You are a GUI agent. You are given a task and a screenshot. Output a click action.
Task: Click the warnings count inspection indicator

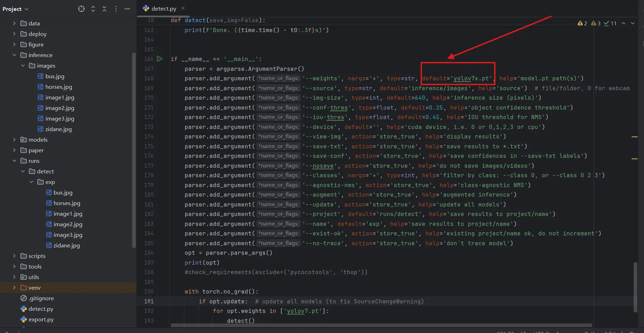582,23
